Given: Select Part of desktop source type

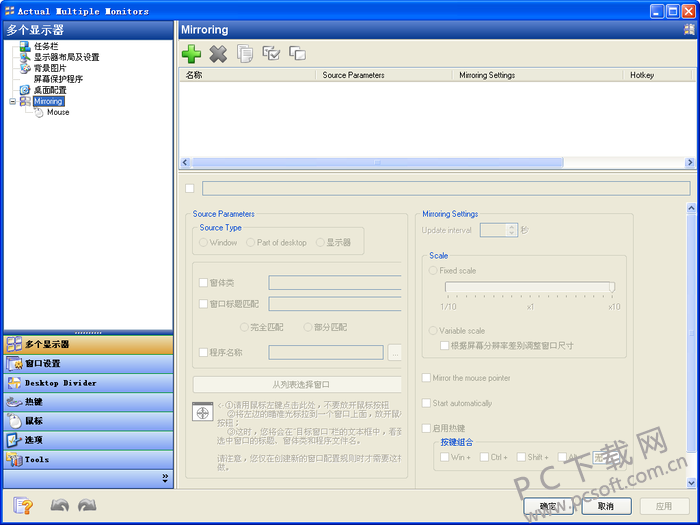Looking at the screenshot, I should coord(250,242).
